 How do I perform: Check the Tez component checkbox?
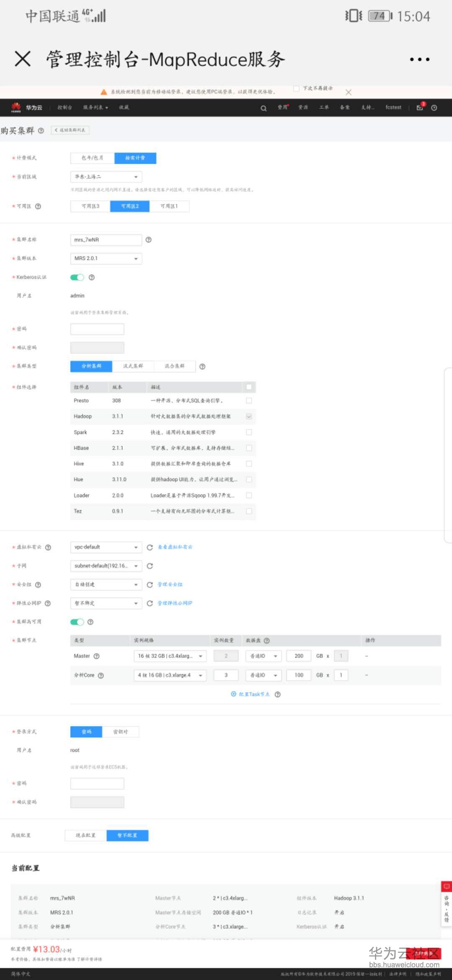(x=249, y=511)
